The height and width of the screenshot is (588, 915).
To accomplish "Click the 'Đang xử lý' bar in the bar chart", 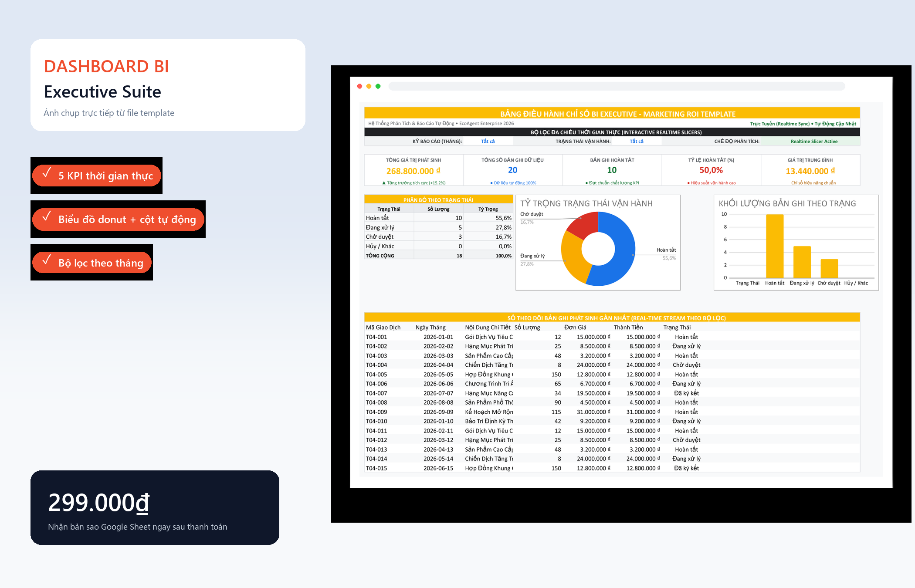I will tap(802, 262).
